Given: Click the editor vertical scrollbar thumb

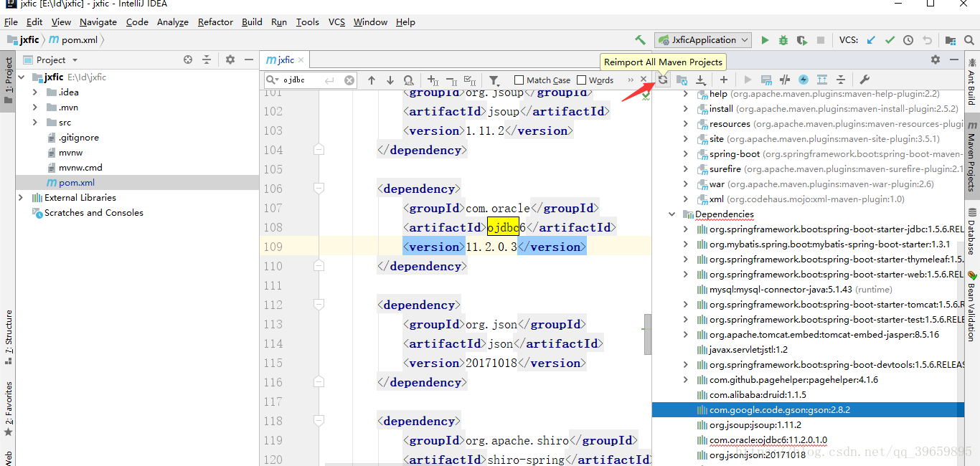Looking at the screenshot, I should tap(648, 334).
